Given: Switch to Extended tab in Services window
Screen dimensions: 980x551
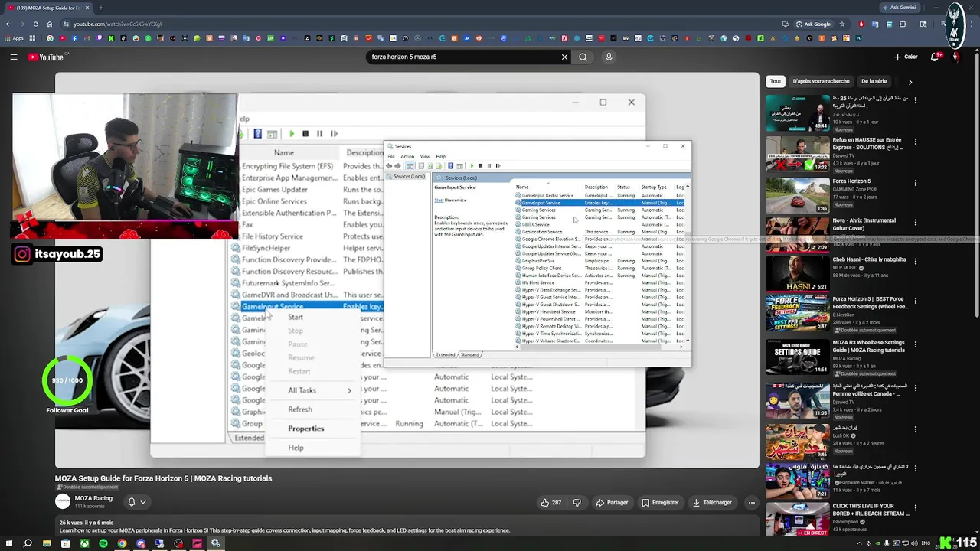Looking at the screenshot, I should [x=446, y=354].
